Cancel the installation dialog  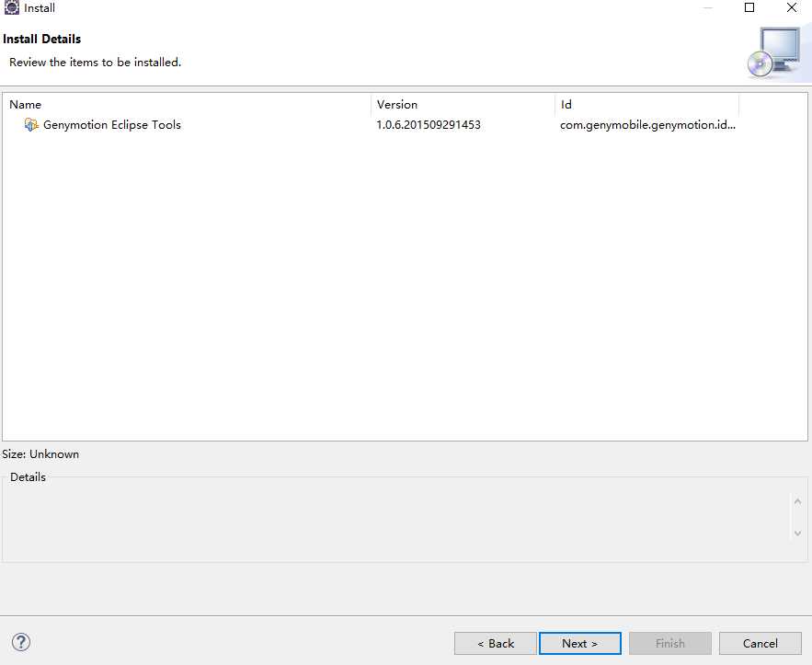pyautogui.click(x=761, y=643)
